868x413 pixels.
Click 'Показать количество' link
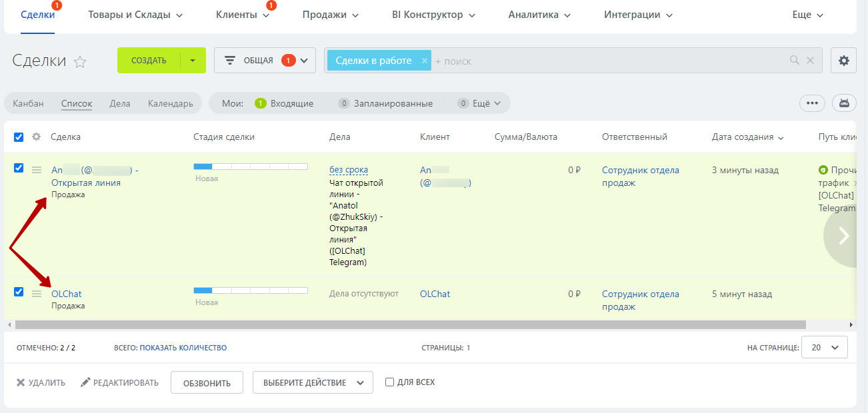click(x=183, y=348)
